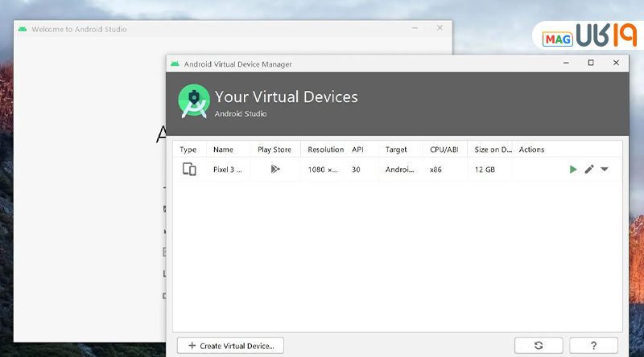Close the Android Virtual Device Manager window
The width and height of the screenshot is (644, 357).
point(616,63)
